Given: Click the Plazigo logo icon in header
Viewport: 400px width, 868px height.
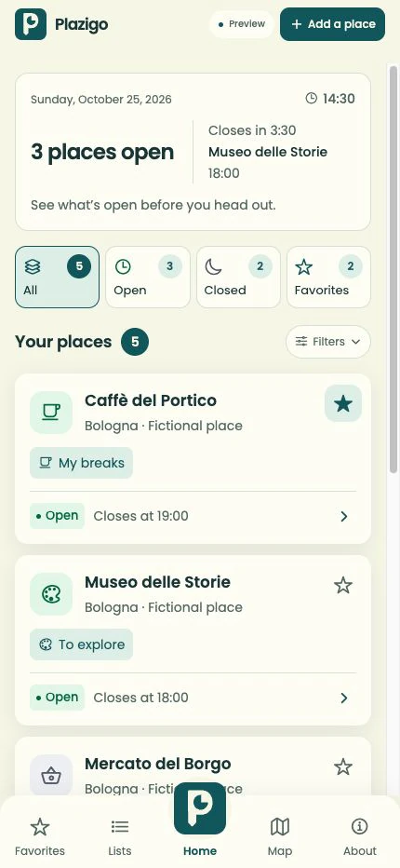Looking at the screenshot, I should click(31, 24).
